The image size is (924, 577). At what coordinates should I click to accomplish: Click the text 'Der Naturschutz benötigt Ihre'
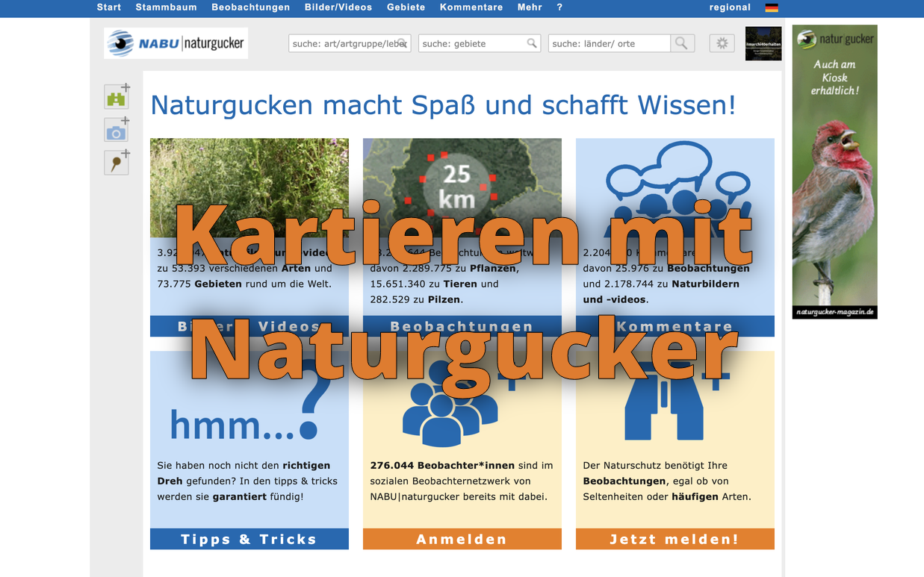[x=655, y=465]
